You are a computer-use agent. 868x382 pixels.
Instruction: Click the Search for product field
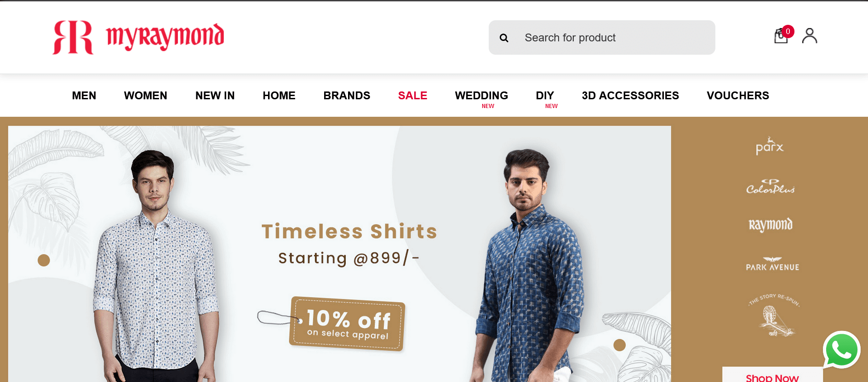pyautogui.click(x=602, y=38)
